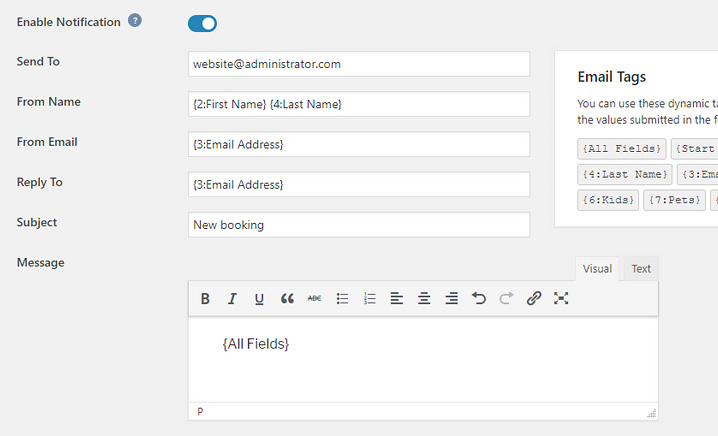Toggle fullscreen editor mode
The height and width of the screenshot is (436, 718).
coord(561,298)
